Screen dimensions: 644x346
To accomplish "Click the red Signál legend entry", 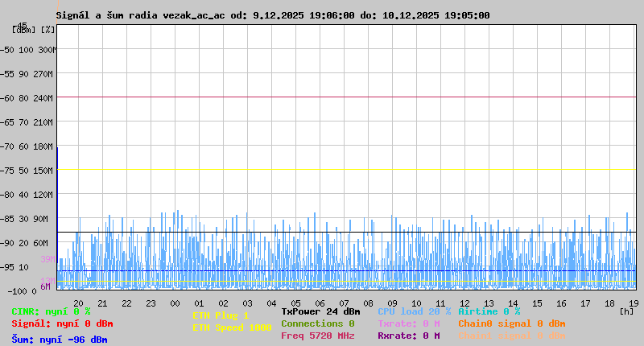I will [x=62, y=323].
